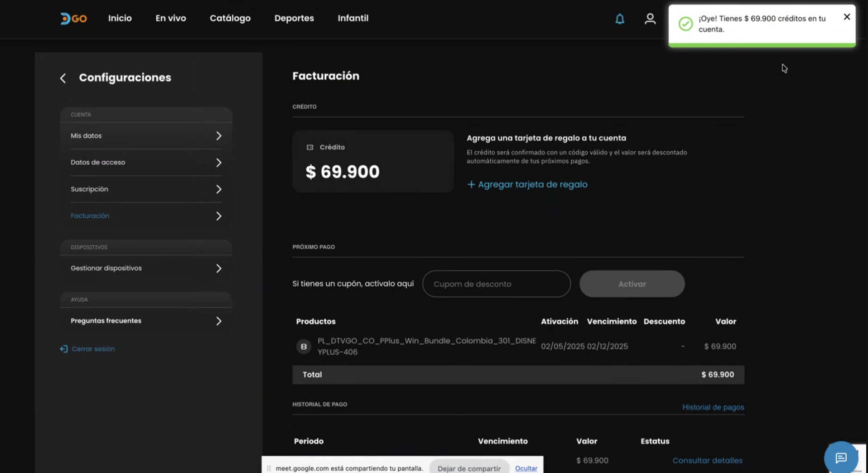The image size is (868, 473).
Task: Focus the Cupom de desconto field
Action: coord(496,284)
